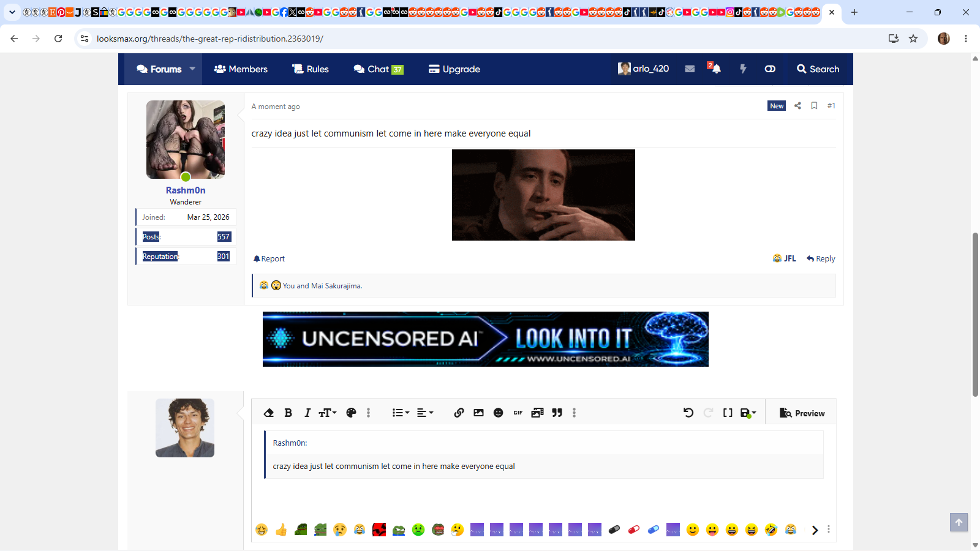The height and width of the screenshot is (551, 980).
Task: Toggle the switch icon in navbar
Action: tap(770, 69)
